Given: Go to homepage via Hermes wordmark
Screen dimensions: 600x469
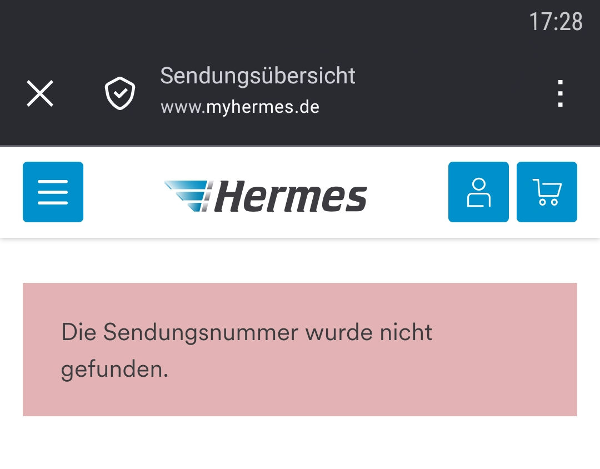Looking at the screenshot, I should [x=290, y=197].
